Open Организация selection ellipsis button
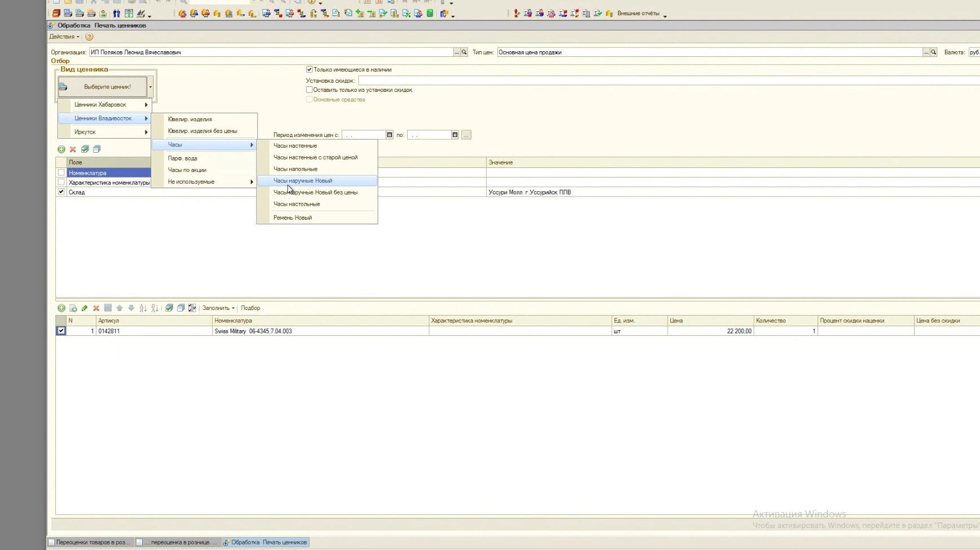The image size is (980, 550). (x=457, y=52)
